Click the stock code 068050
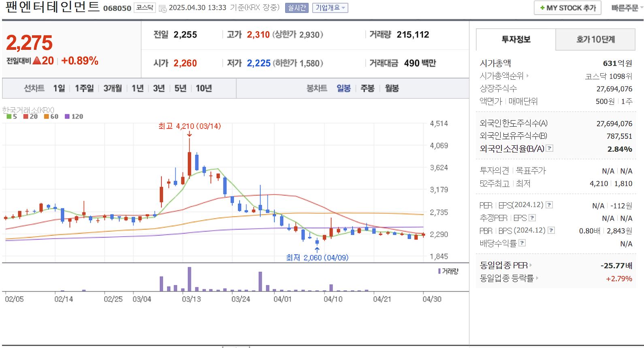644x348 pixels. coord(117,8)
